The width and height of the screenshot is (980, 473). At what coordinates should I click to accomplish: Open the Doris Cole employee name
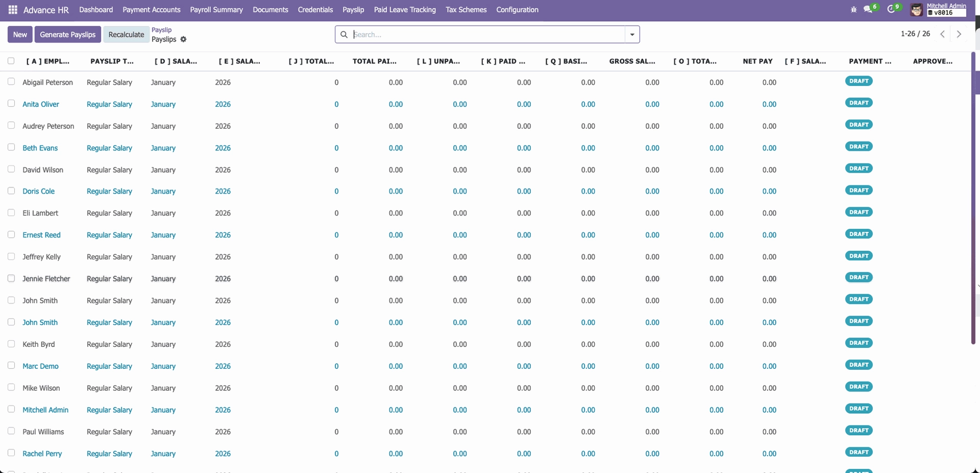click(38, 191)
